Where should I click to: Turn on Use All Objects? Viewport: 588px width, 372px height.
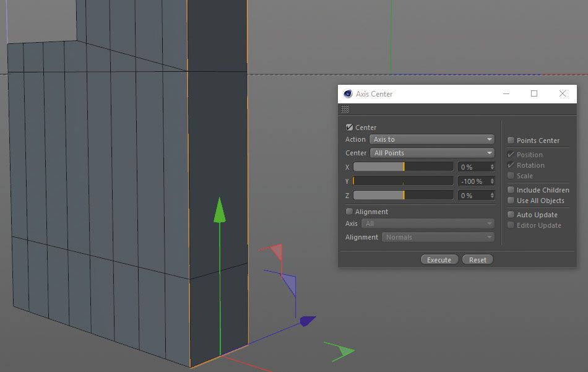509,201
